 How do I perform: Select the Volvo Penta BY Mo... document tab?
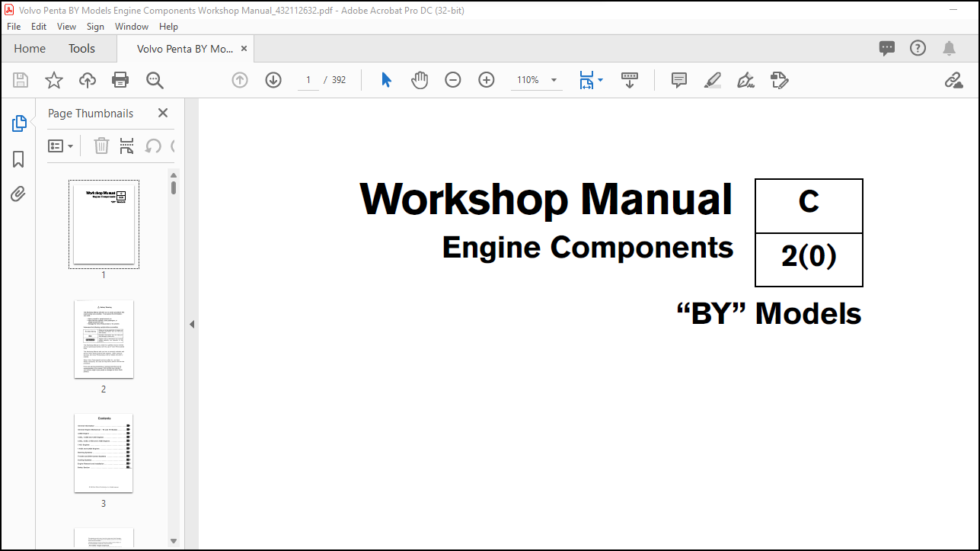point(185,49)
